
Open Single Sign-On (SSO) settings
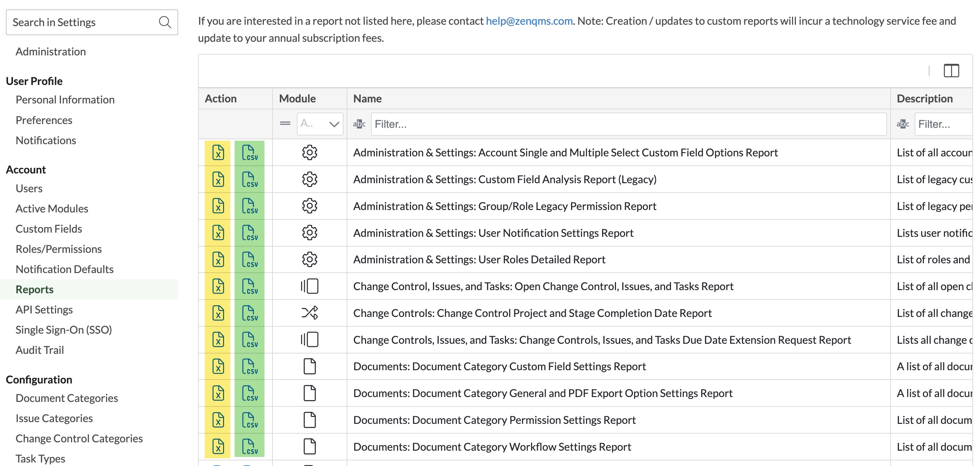pyautogui.click(x=64, y=330)
